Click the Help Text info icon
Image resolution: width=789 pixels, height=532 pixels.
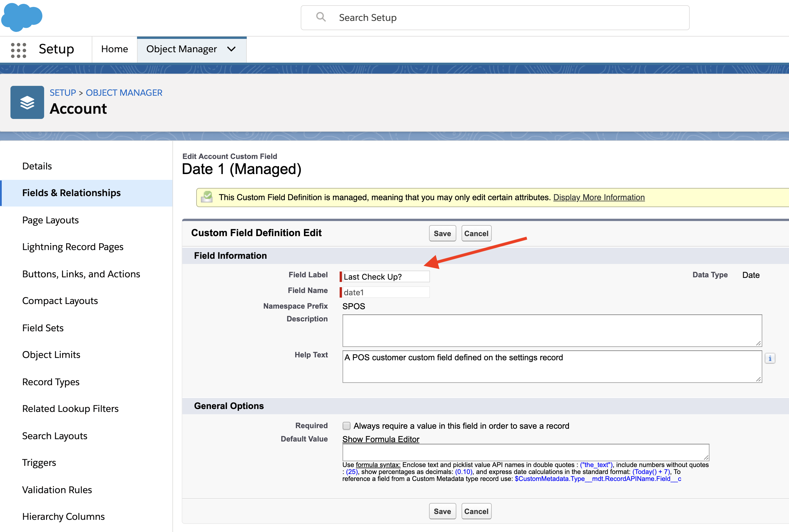click(770, 358)
